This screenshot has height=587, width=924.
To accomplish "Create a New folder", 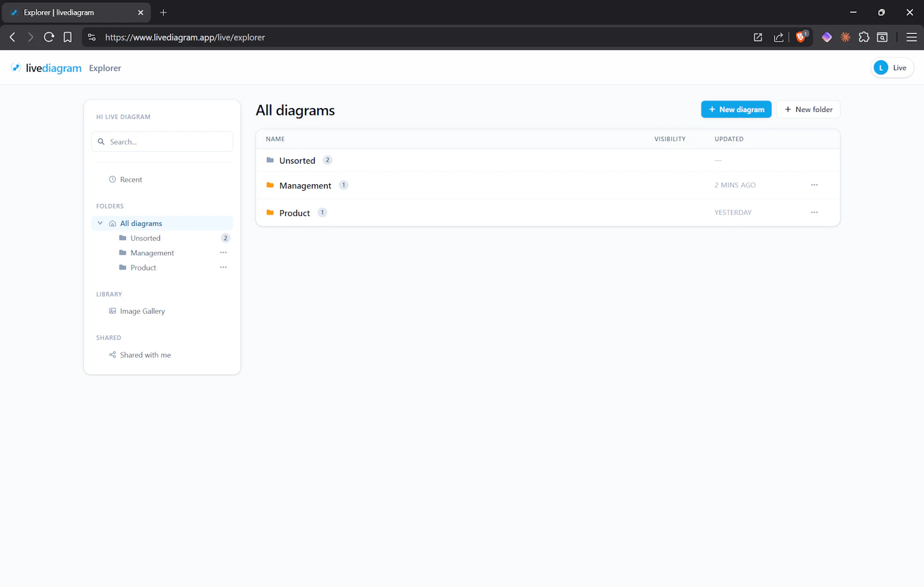I will click(x=808, y=109).
